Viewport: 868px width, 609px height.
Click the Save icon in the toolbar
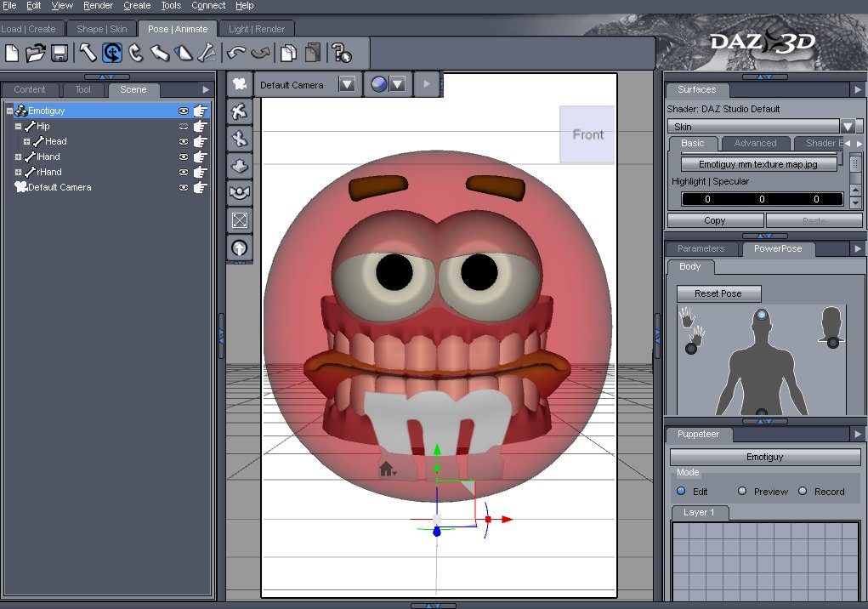(x=59, y=53)
